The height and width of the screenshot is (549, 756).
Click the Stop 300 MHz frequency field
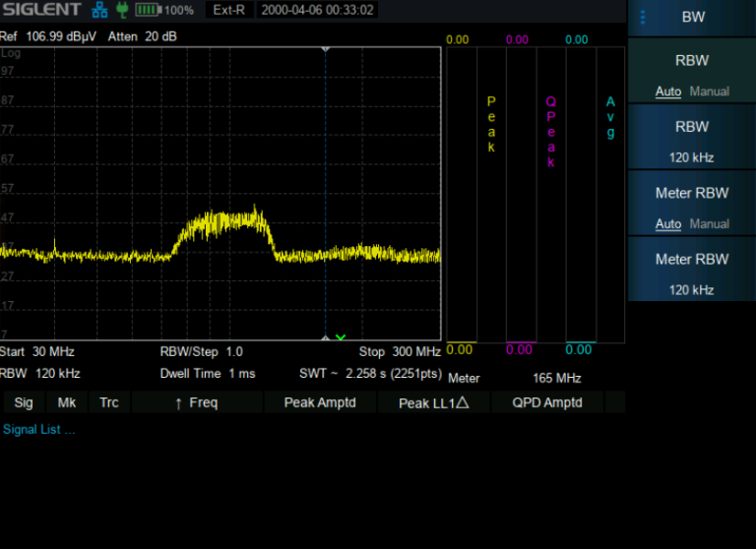point(400,352)
